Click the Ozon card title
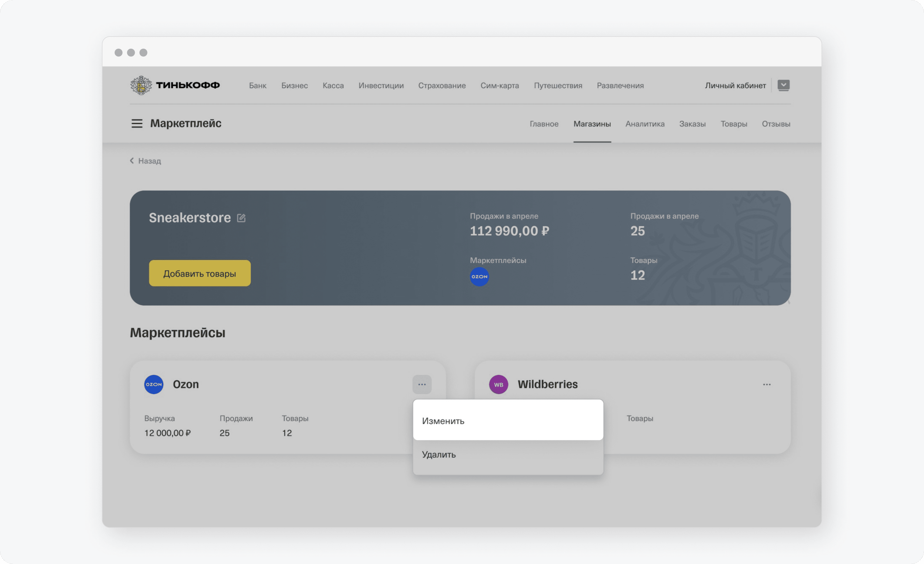This screenshot has width=924, height=564. click(x=186, y=384)
